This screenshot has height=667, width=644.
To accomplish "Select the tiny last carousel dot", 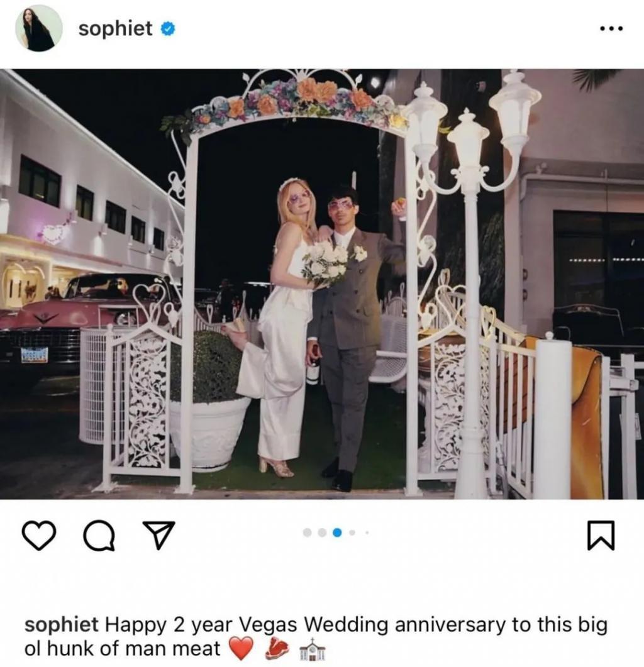I will click(367, 532).
